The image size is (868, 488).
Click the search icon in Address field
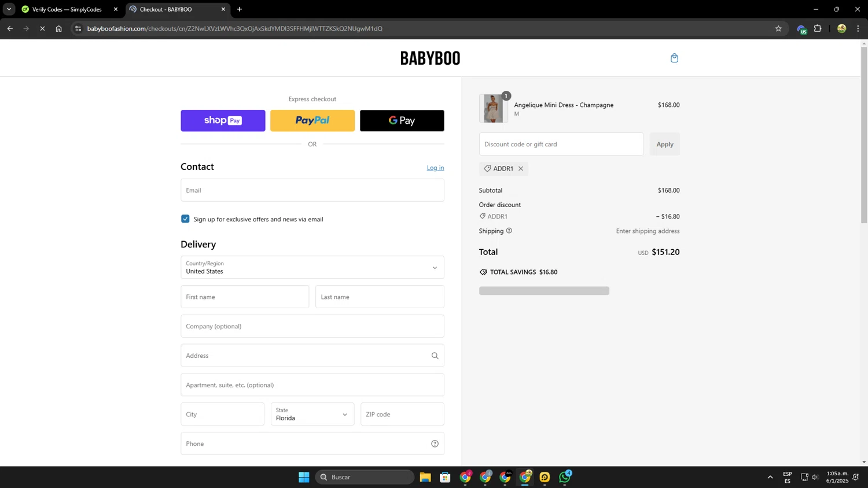[435, 356]
